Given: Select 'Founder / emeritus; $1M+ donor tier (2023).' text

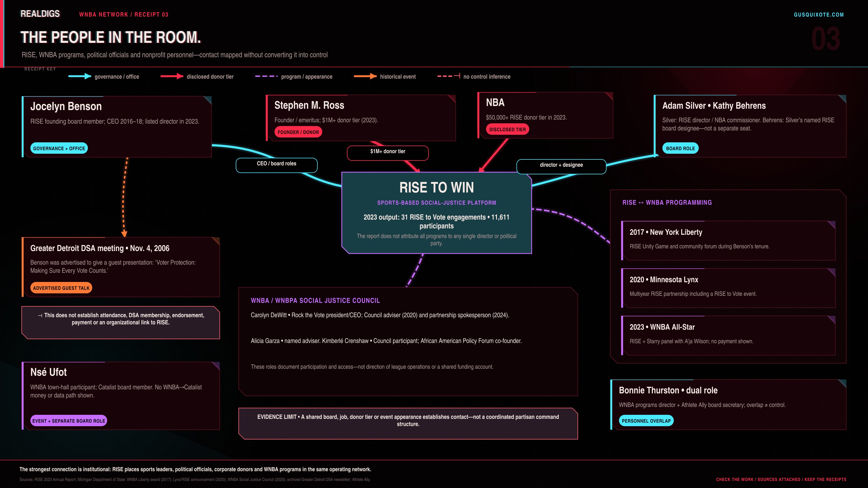Looking at the screenshot, I should click(326, 120).
